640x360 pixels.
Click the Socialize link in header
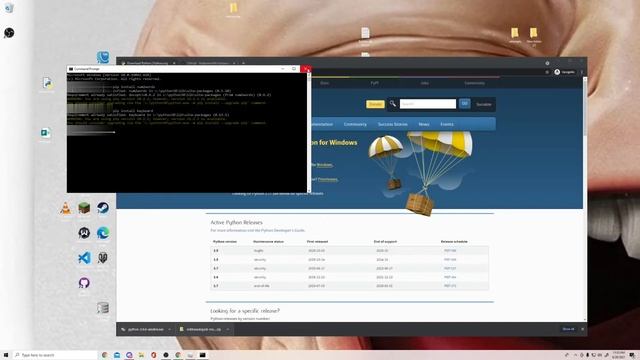click(x=484, y=104)
